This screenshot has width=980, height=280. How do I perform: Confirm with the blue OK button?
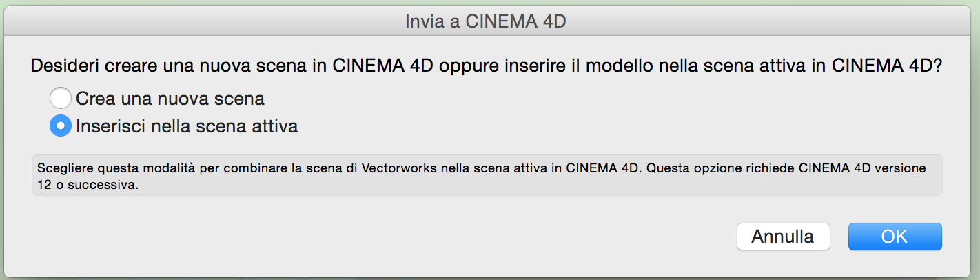(895, 237)
